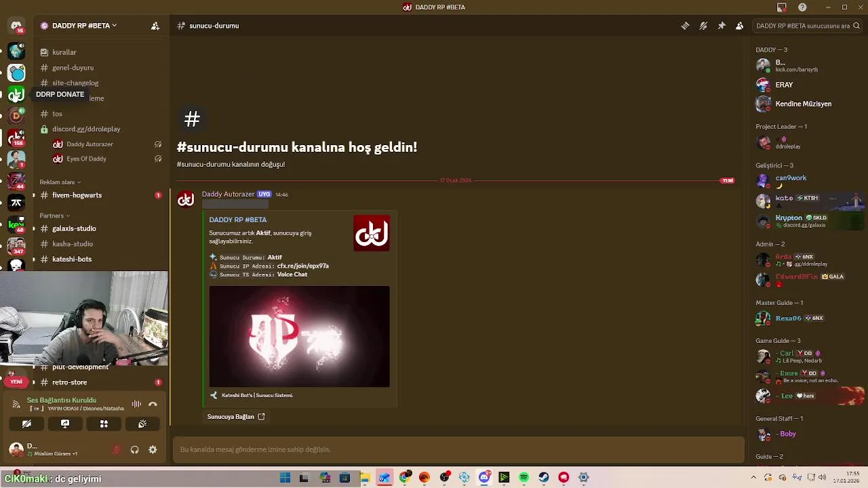Viewport: 868px width, 488px height.
Task: Open voice connection signal icon
Action: pyautogui.click(x=16, y=404)
